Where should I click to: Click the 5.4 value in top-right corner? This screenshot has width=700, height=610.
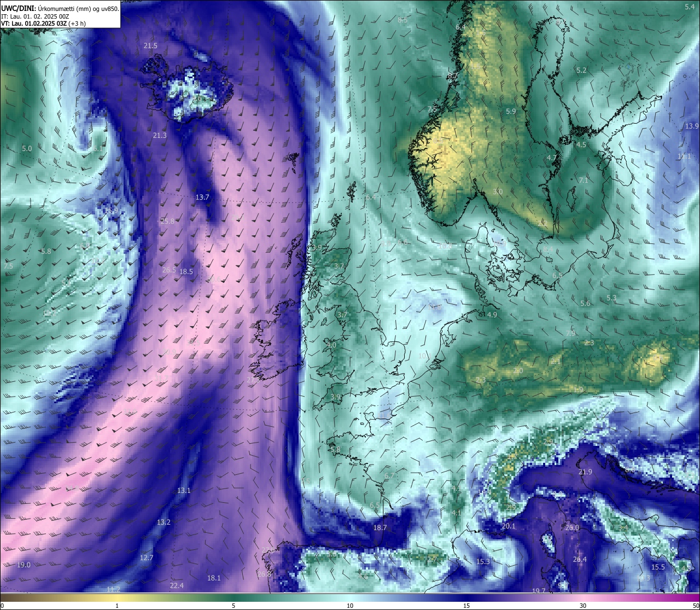690,7
